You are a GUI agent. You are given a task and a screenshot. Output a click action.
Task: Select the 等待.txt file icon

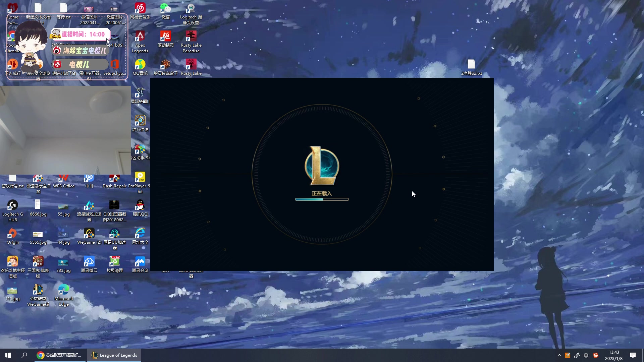(x=64, y=11)
